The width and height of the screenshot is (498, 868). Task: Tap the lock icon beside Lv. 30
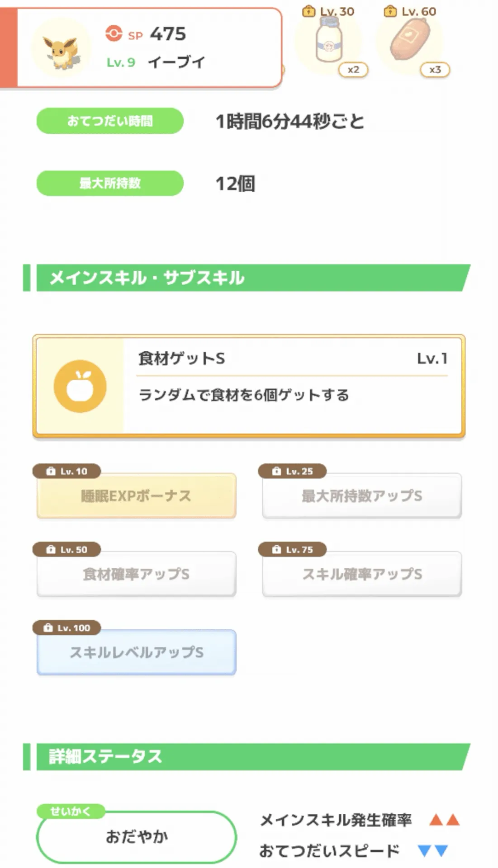[x=308, y=11]
